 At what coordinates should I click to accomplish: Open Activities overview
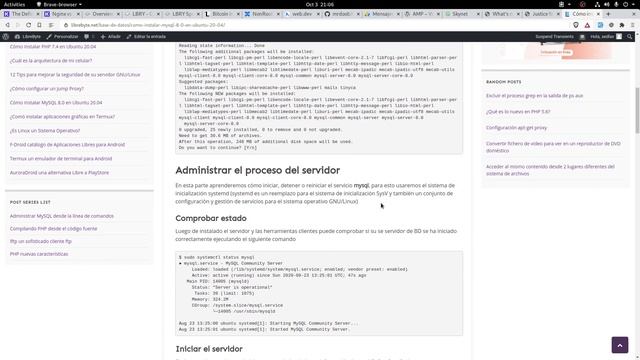(x=14, y=4)
